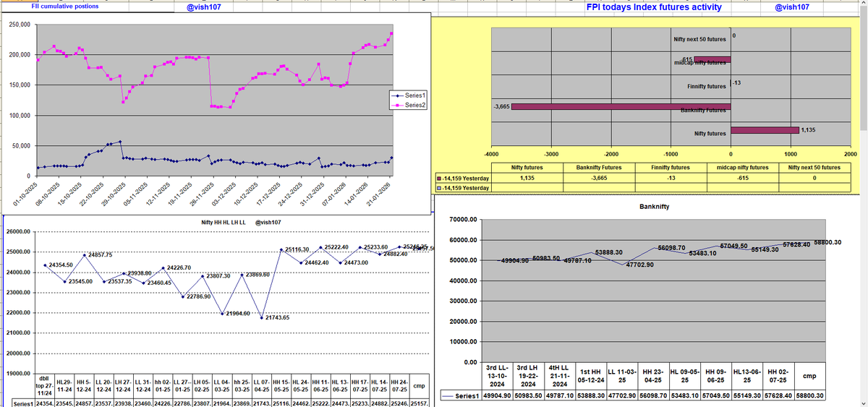Click 'Series1' row label in Banknifty data table
The width and height of the screenshot is (868, 407).
coord(465,396)
